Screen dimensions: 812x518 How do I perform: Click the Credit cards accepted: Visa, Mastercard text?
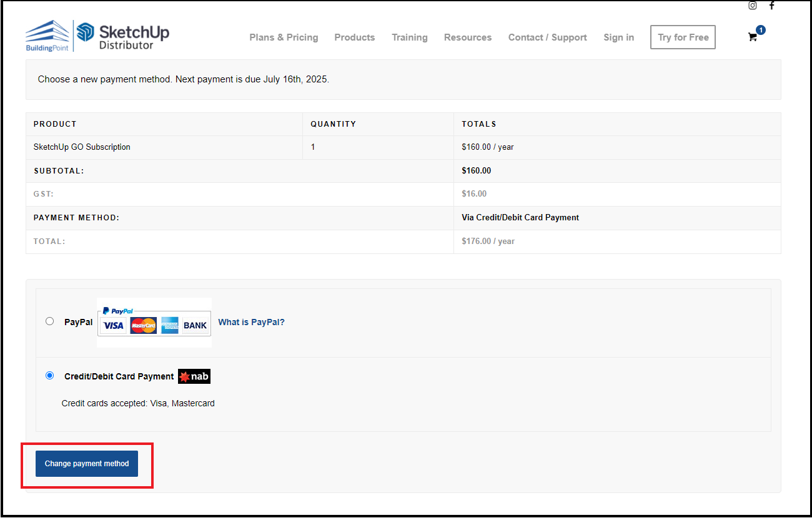point(138,403)
